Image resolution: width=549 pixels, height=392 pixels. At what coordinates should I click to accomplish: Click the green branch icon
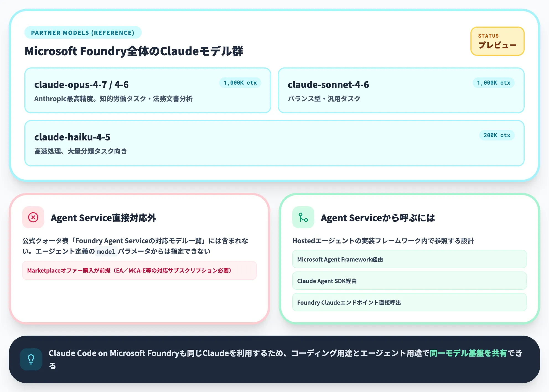click(303, 217)
